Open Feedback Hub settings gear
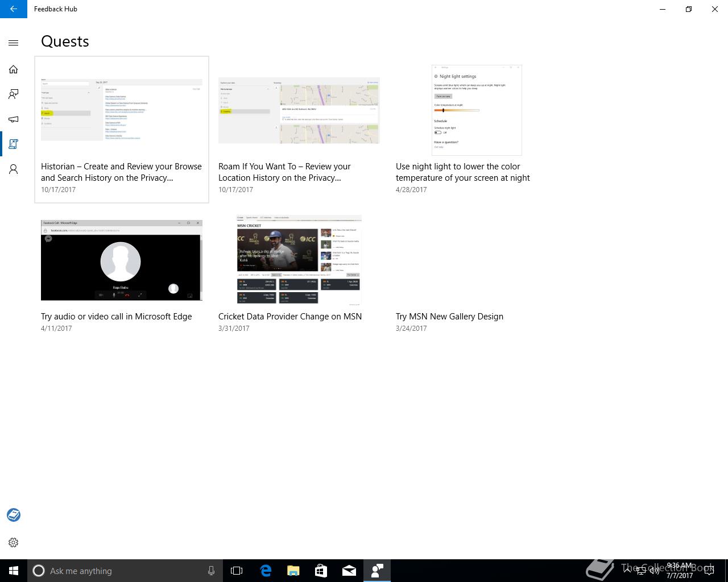 (x=14, y=542)
